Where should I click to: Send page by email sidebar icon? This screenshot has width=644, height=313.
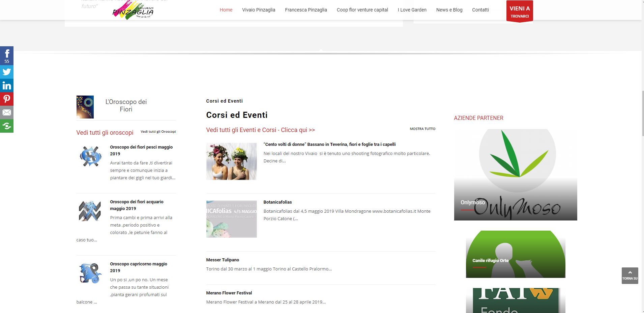[7, 112]
